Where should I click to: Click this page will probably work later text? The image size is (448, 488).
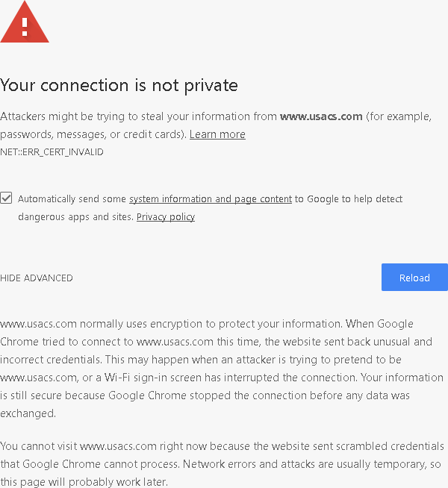[84, 482]
